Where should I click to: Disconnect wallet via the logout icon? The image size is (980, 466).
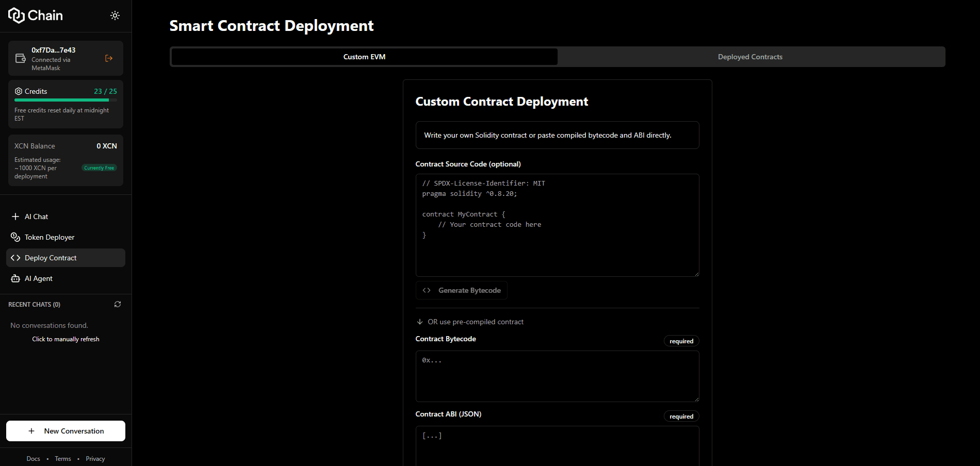pyautogui.click(x=109, y=58)
